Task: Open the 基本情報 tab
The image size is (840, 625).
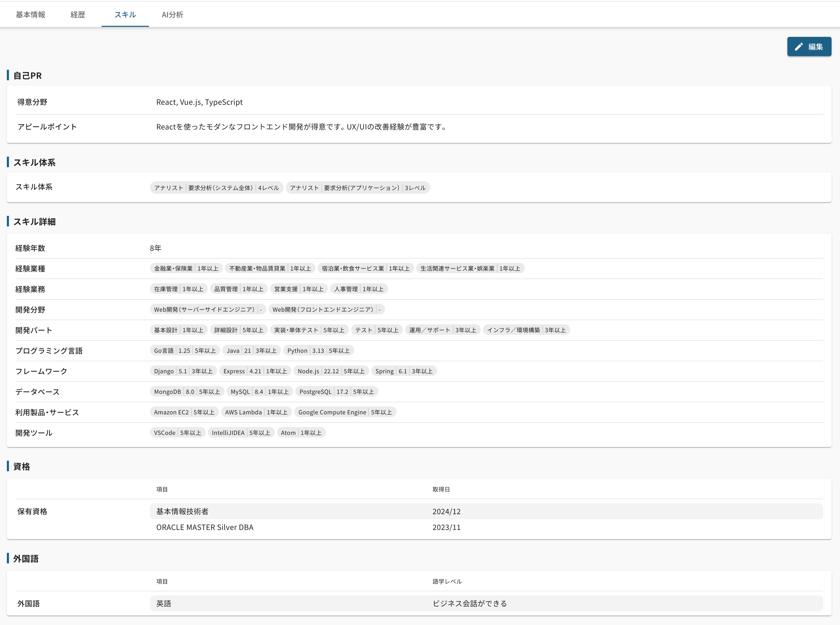Action: (x=30, y=14)
